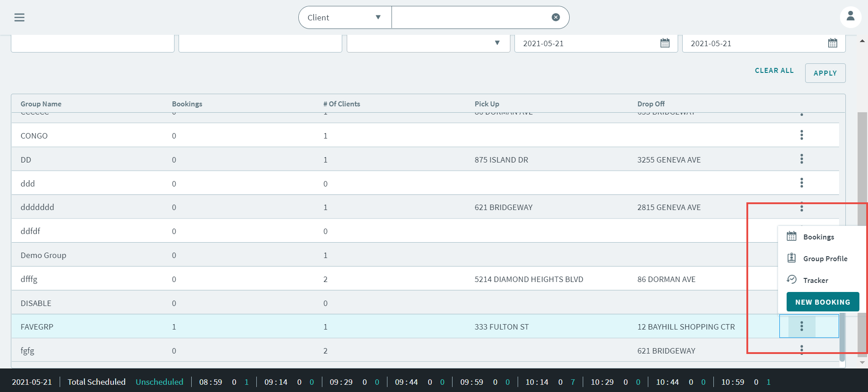The image size is (868, 392).
Task: Click the Unscheduled label in status bar
Action: [159, 382]
